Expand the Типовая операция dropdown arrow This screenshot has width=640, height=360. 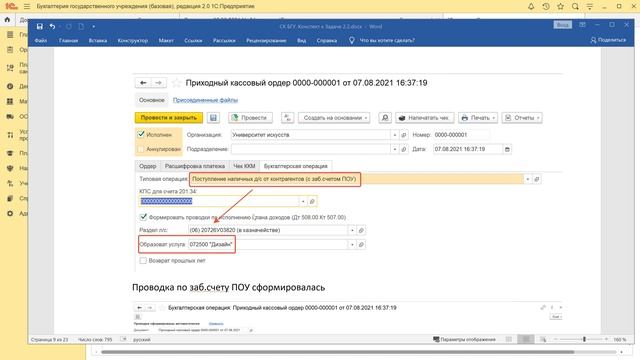pos(528,179)
